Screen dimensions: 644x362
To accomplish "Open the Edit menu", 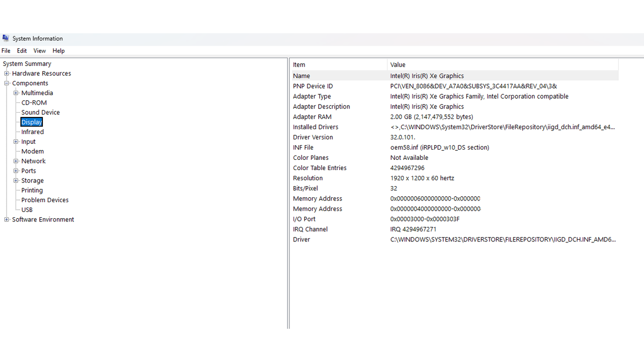I will pos(21,51).
